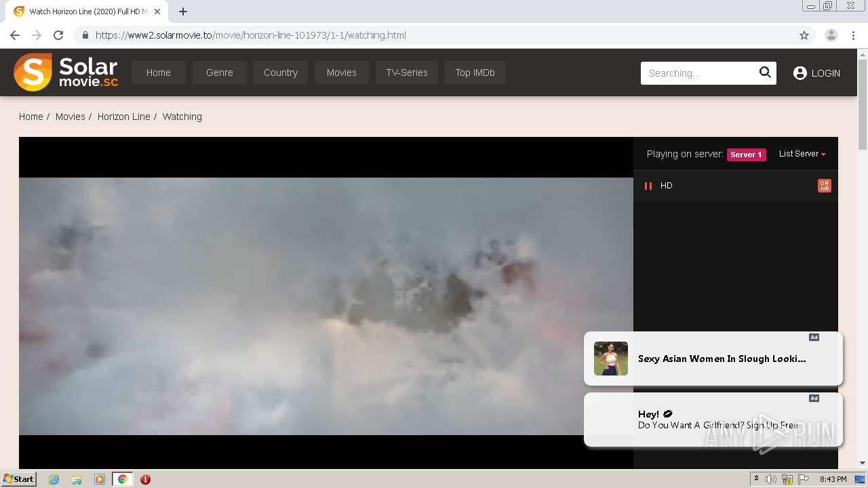
Task: Reload the page with refresh icon
Action: (x=58, y=35)
